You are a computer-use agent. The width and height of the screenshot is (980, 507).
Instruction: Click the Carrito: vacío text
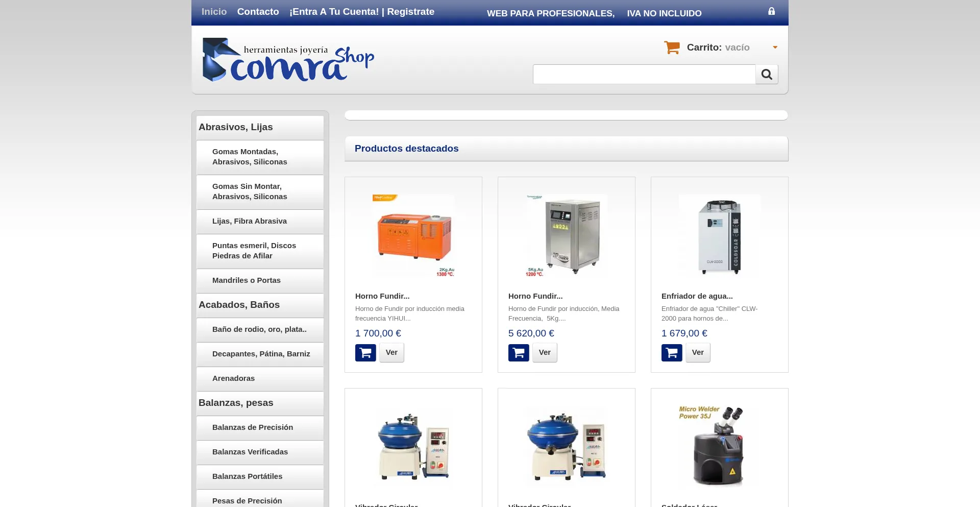click(718, 47)
